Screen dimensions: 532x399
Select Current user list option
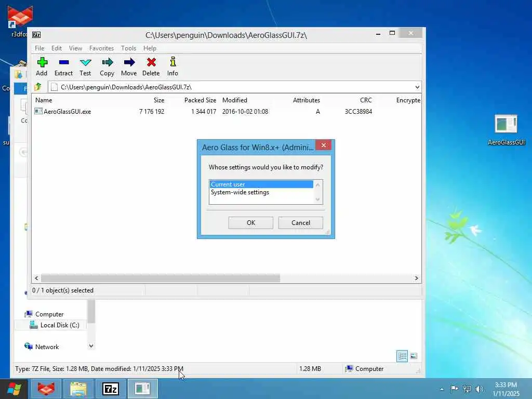click(261, 184)
